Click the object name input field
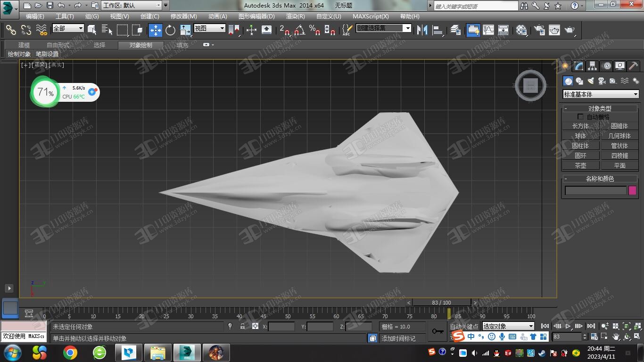644x362 pixels. click(595, 190)
